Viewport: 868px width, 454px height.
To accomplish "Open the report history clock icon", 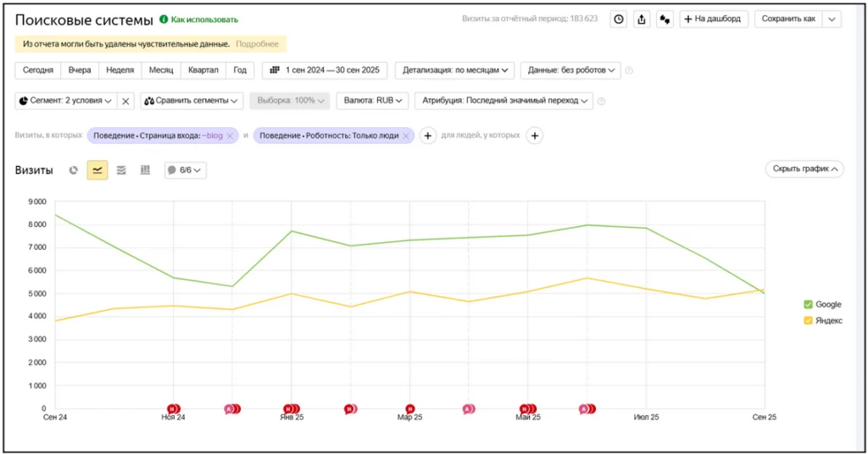I will tap(618, 19).
